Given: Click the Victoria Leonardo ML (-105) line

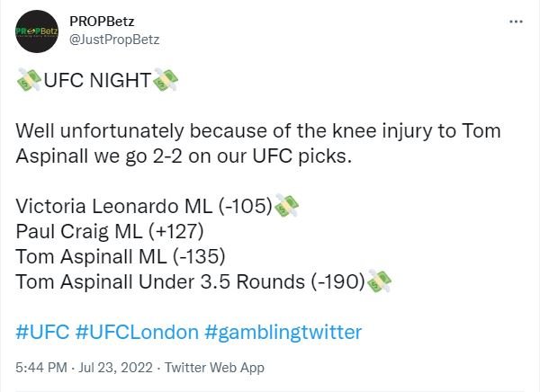Looking at the screenshot, I should [x=144, y=206].
